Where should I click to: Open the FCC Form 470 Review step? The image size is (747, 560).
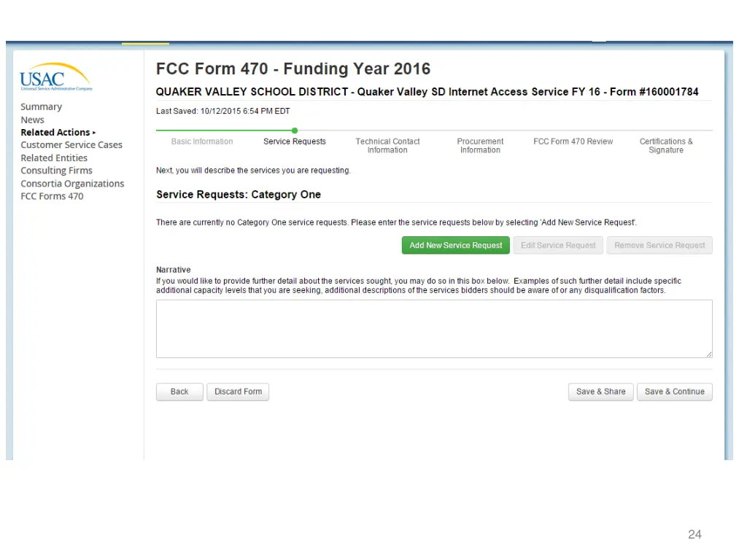[573, 141]
